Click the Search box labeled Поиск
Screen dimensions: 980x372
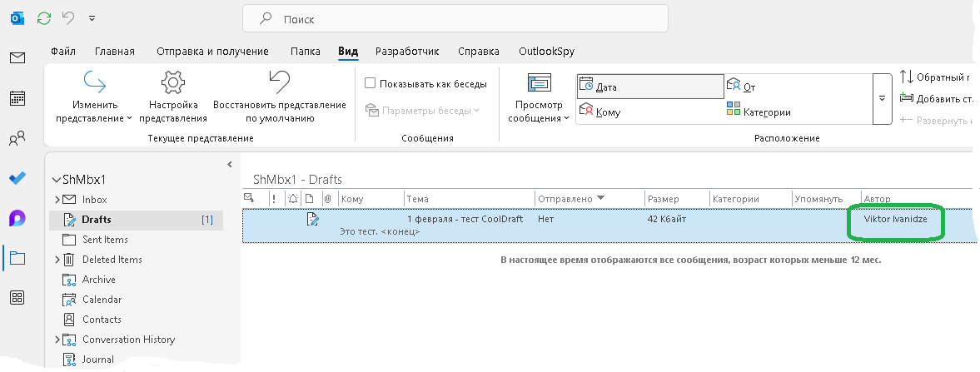[455, 19]
